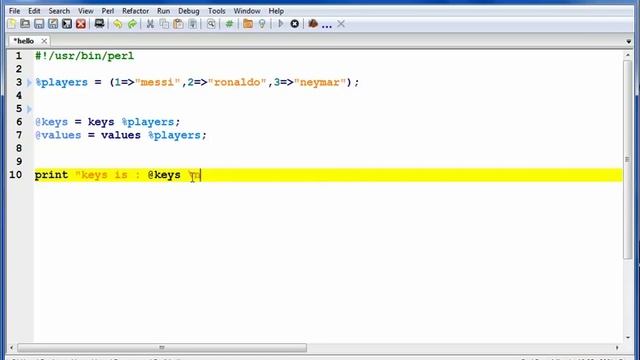Open the Window menu
Image resolution: width=640 pixels, height=360 pixels.
point(247,11)
